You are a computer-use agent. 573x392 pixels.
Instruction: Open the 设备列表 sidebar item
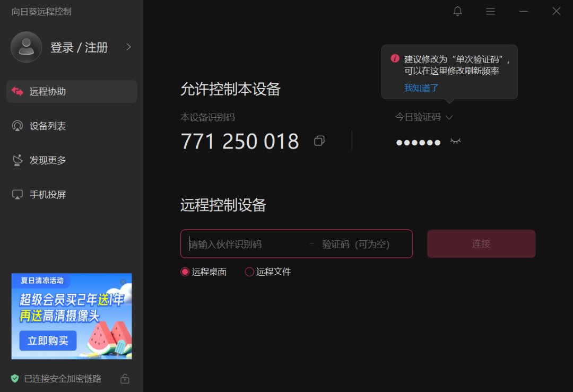[48, 126]
